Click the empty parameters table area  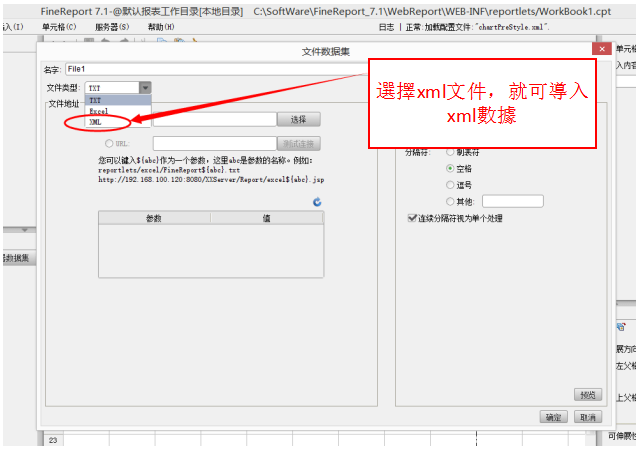pyautogui.click(x=211, y=251)
